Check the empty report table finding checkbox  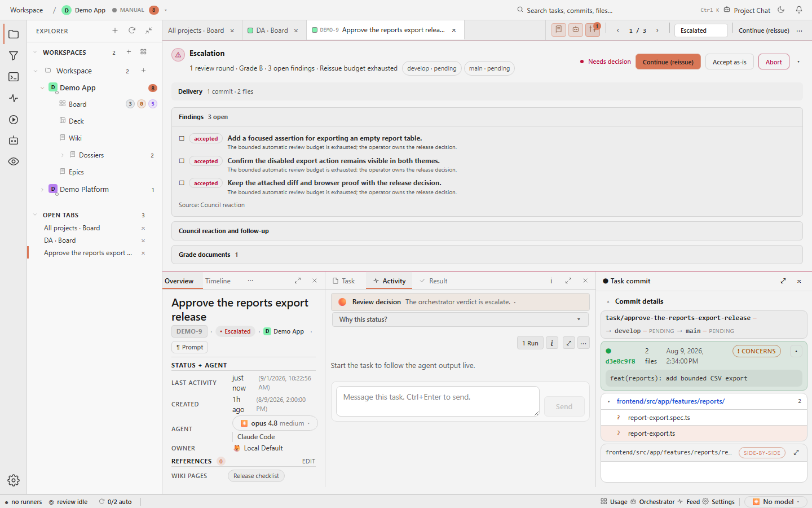pos(182,138)
